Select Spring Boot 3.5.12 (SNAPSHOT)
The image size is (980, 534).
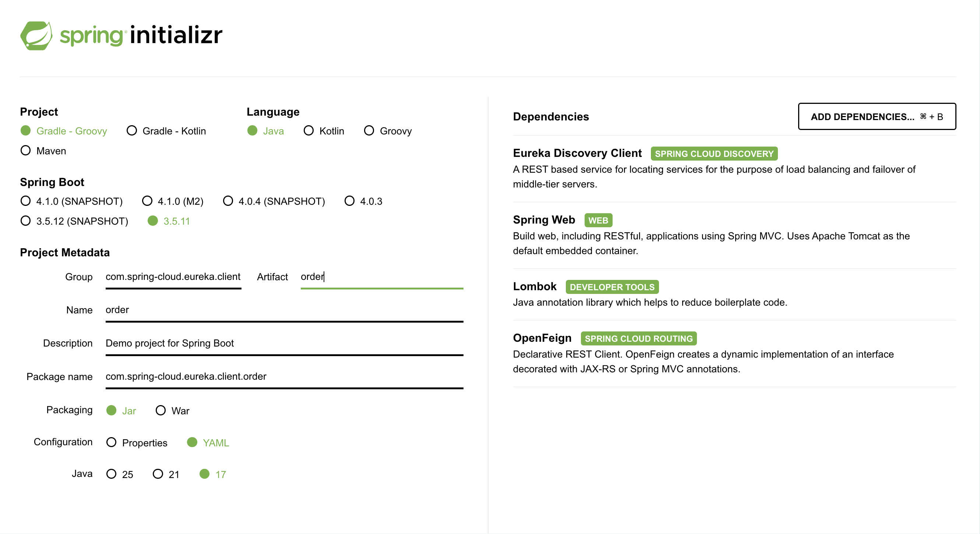tap(74, 221)
